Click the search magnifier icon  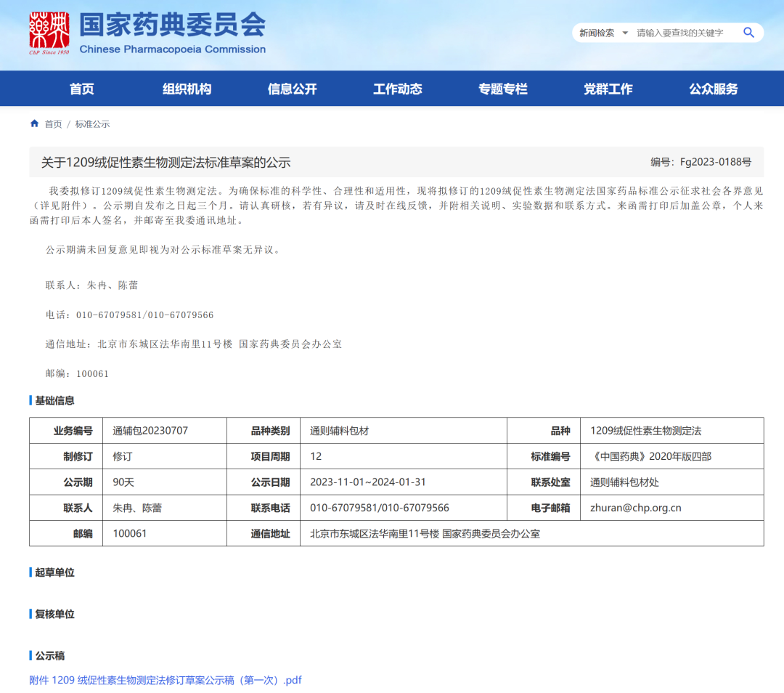point(748,33)
